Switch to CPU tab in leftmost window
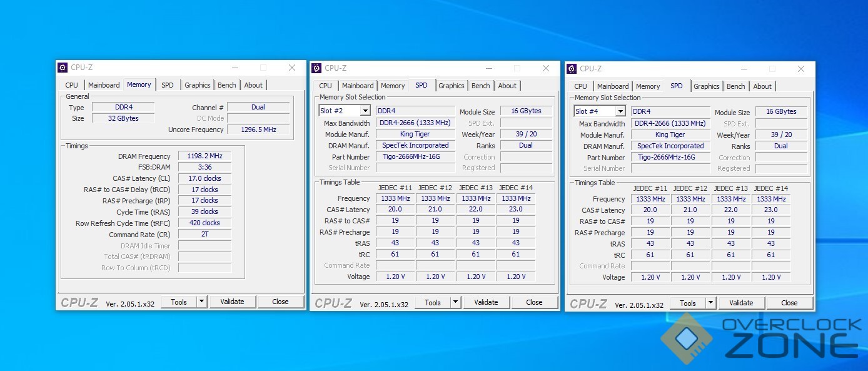This screenshot has width=868, height=371. (x=72, y=85)
